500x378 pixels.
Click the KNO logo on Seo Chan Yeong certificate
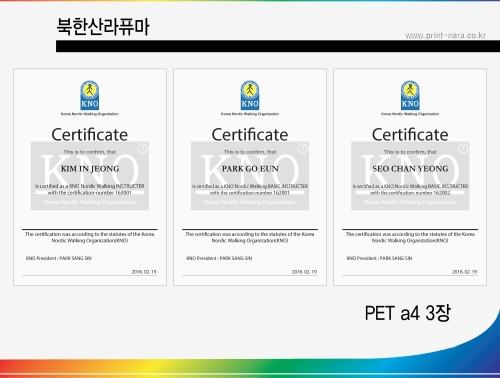coord(410,95)
